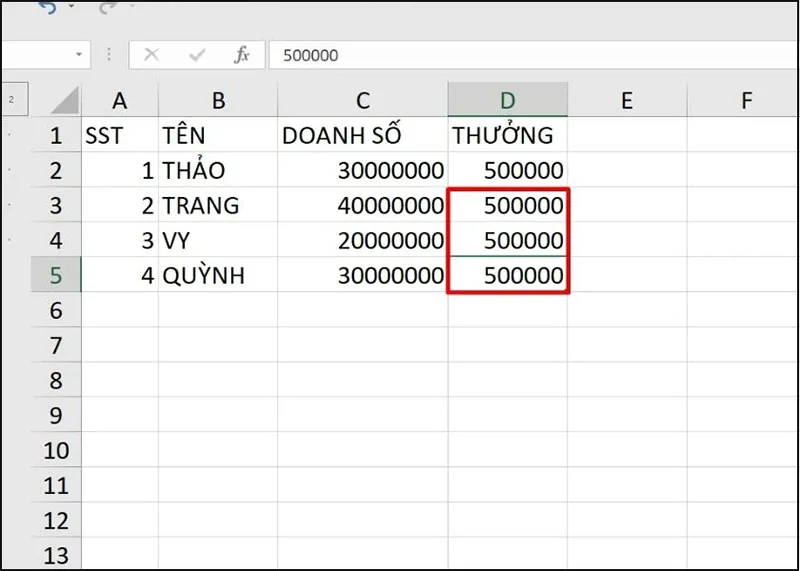Click the Cancel (X) formula bar icon
This screenshot has height=571, width=800.
(152, 55)
